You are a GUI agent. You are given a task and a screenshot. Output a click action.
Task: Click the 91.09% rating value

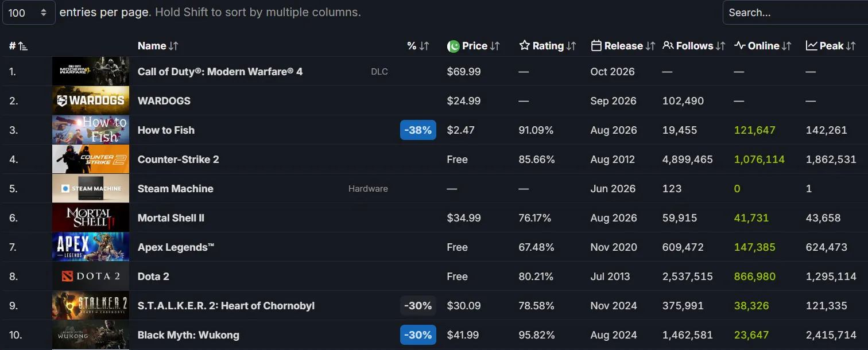pos(536,130)
